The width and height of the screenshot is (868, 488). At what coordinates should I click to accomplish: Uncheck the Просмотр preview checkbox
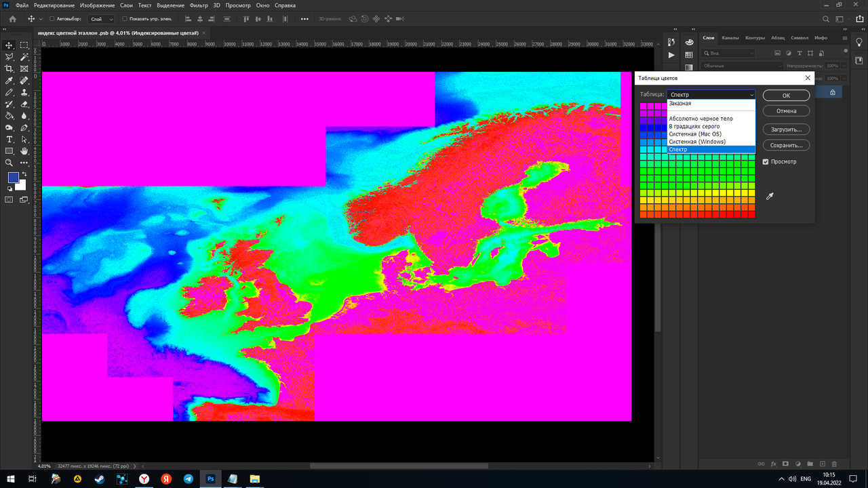click(766, 162)
